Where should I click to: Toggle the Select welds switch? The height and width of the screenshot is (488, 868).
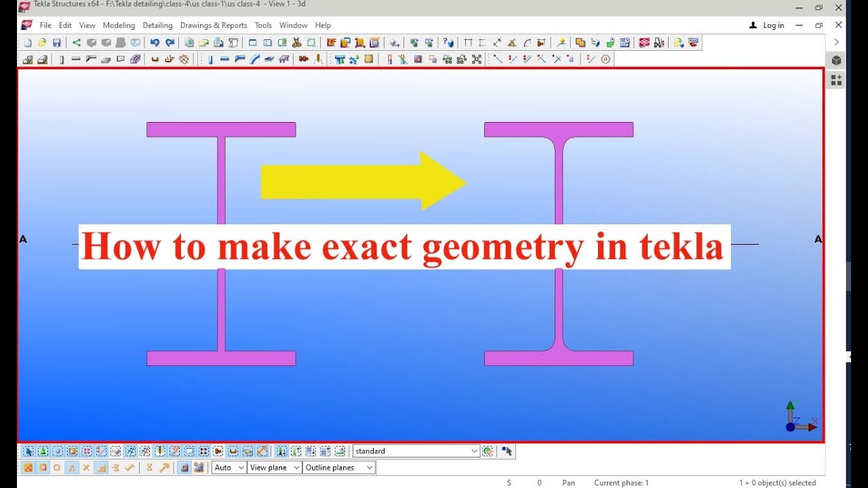pyautogui.click(x=160, y=451)
